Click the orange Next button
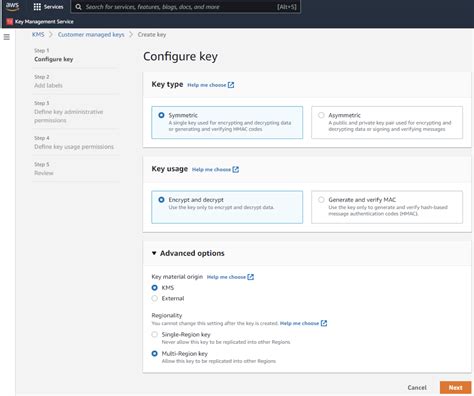This screenshot has width=474, height=396. pyautogui.click(x=455, y=388)
